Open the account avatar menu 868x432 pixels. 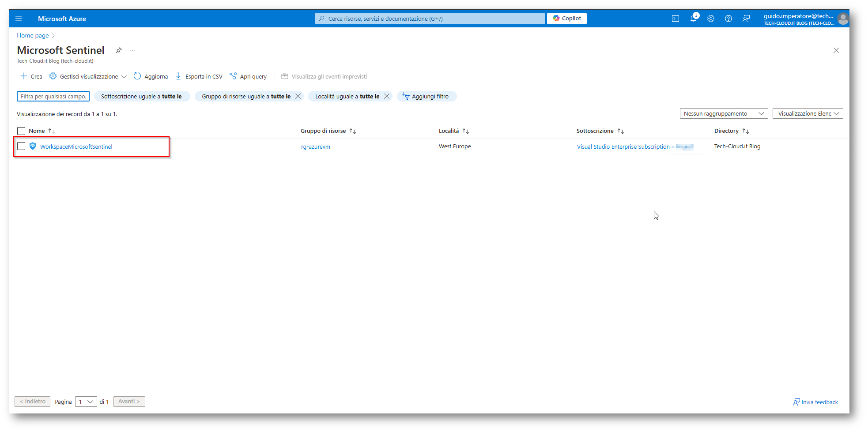[843, 19]
